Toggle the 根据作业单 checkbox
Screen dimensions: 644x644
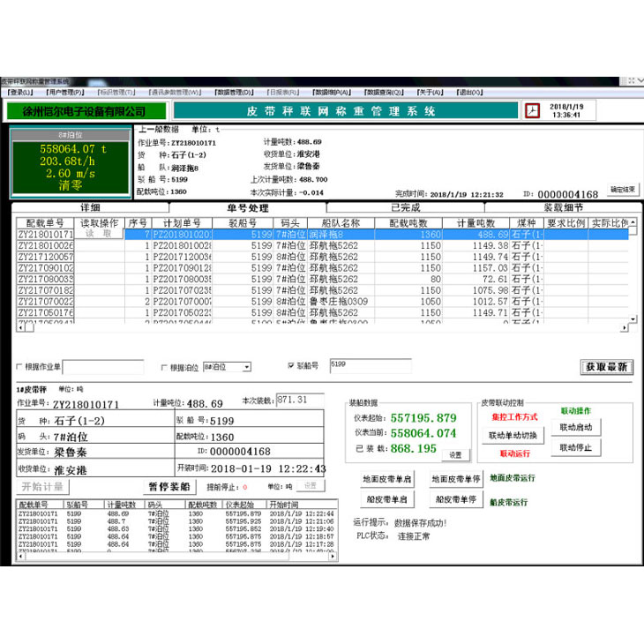click(x=19, y=366)
